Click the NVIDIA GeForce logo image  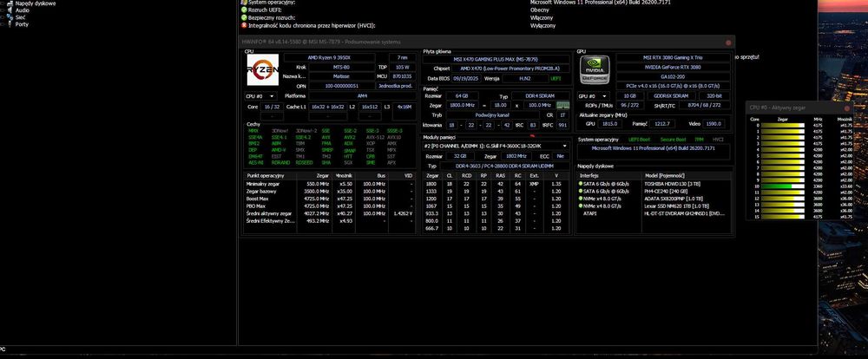click(x=595, y=69)
